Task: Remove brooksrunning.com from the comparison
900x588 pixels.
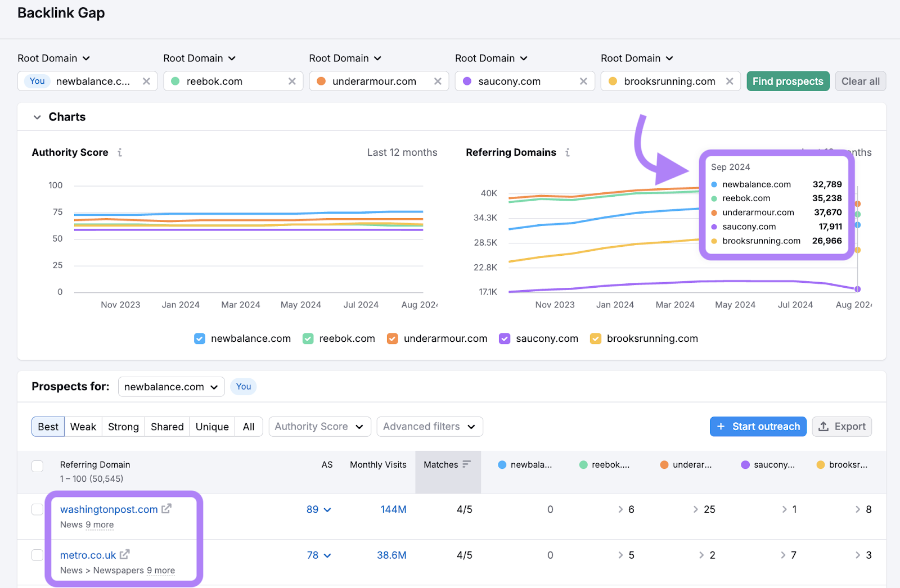Action: pyautogui.click(x=730, y=82)
